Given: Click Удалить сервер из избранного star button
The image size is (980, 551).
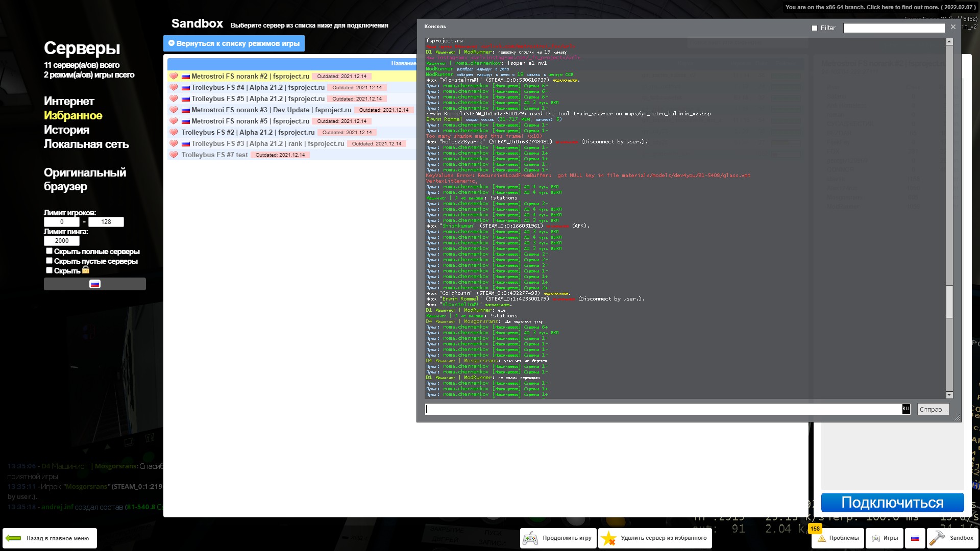Looking at the screenshot, I should coord(655,538).
